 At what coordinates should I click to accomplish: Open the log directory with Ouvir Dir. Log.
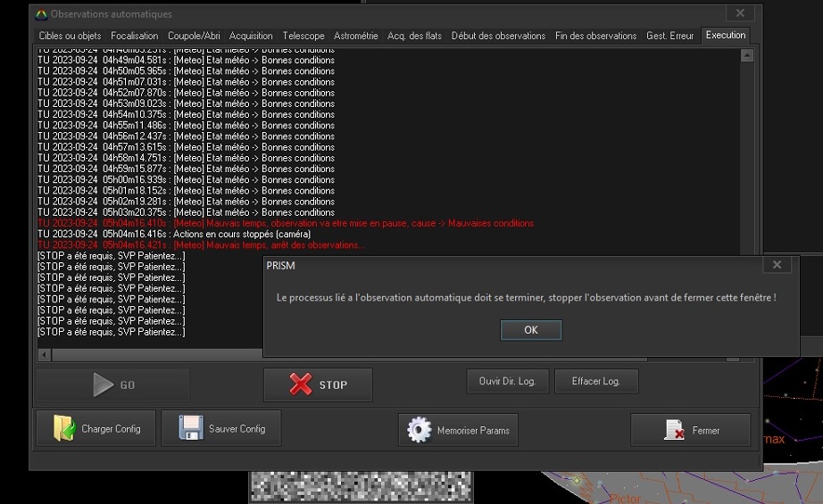507,381
